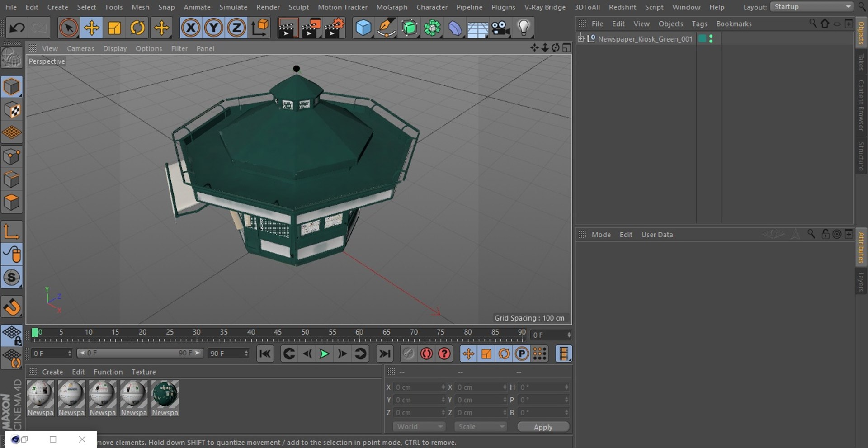Toggle viewport Solo mouse icon

[12, 255]
